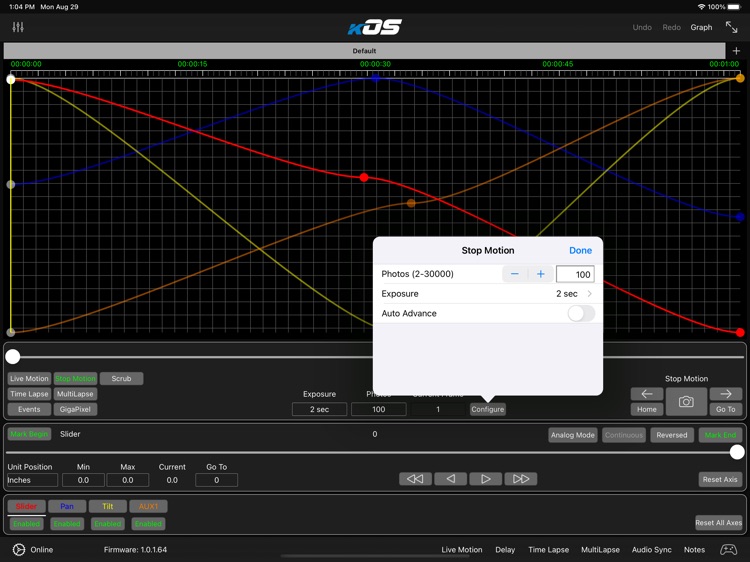Increase photos count with plus button
This screenshot has width=750, height=562.
540,274
